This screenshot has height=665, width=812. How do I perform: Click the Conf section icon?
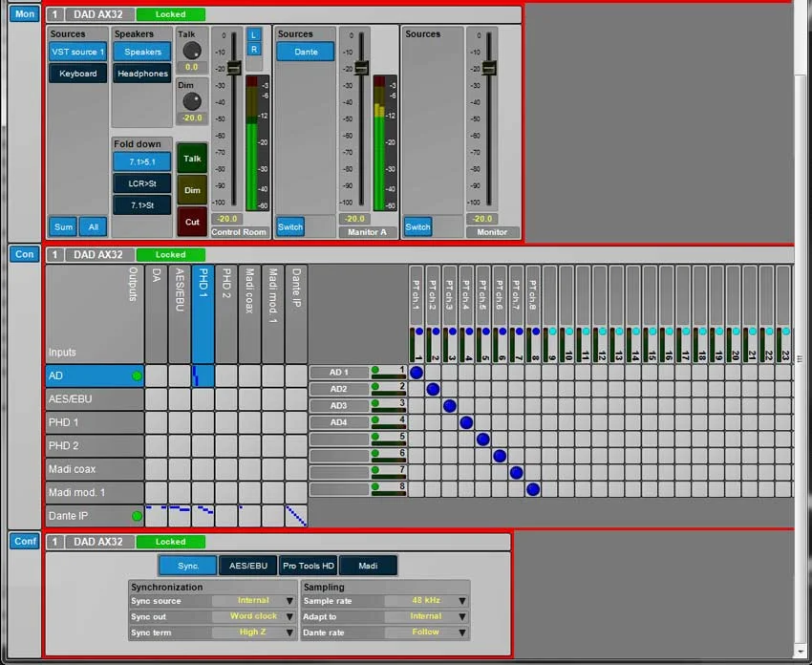pyautogui.click(x=24, y=541)
